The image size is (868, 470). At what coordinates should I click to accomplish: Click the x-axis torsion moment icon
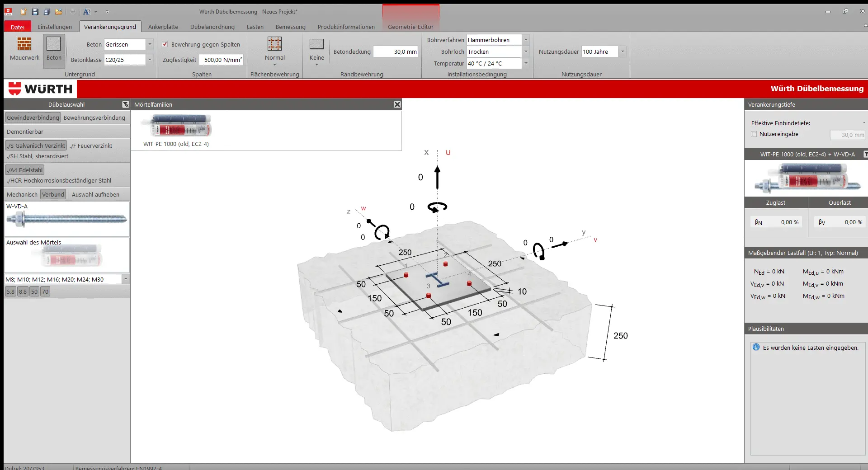[437, 207]
